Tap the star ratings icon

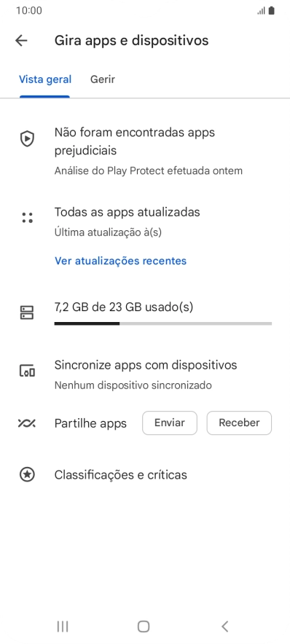(27, 475)
